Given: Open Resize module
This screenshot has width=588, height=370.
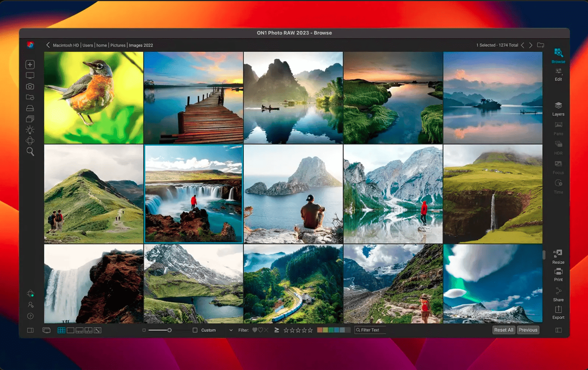Looking at the screenshot, I should (558, 257).
